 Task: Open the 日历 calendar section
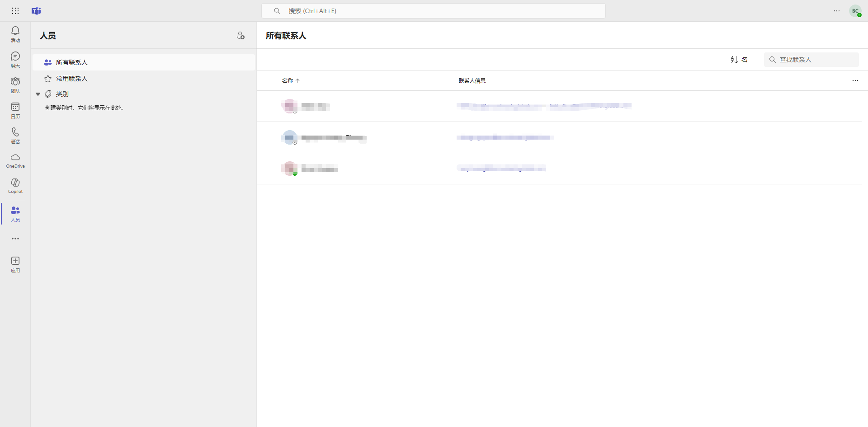[15, 110]
